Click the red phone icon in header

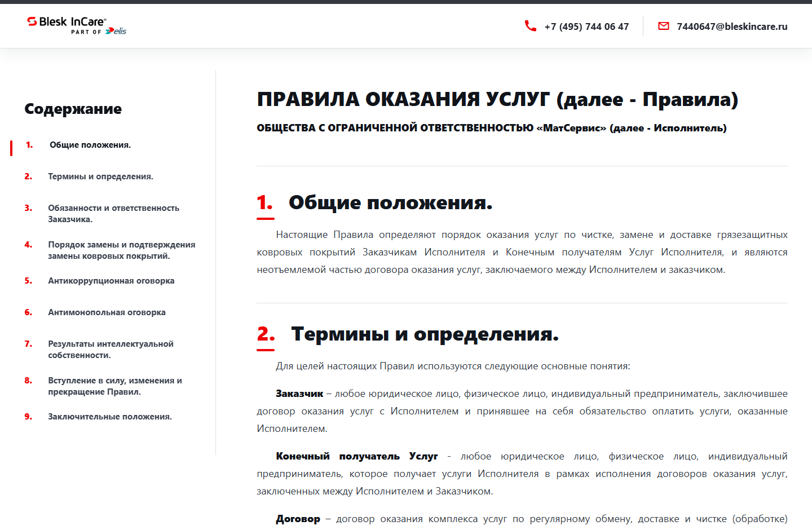pos(531,26)
